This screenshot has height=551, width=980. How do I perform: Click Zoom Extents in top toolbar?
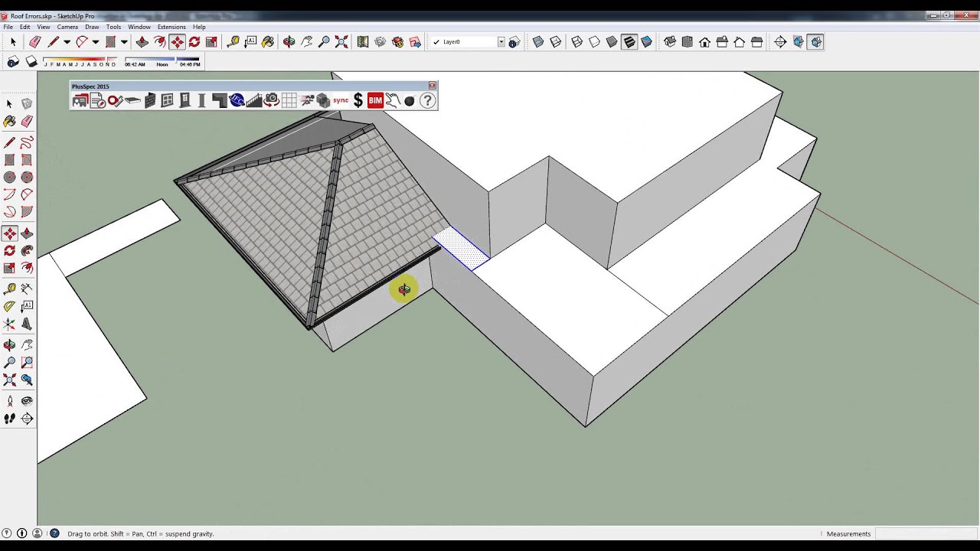pos(341,42)
